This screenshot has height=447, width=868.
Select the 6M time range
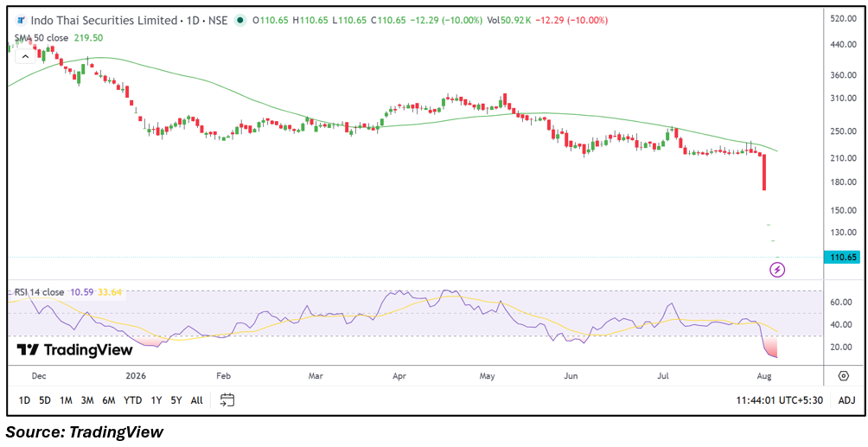coord(109,400)
